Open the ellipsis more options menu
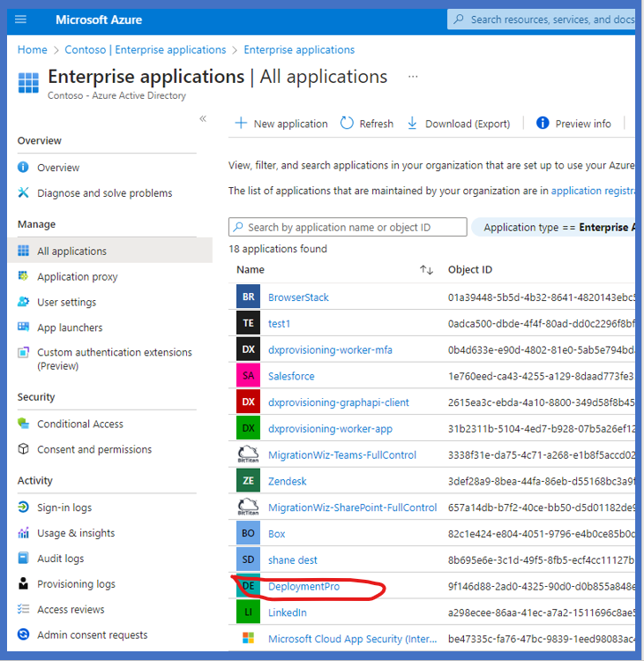The height and width of the screenshot is (661, 644). tap(413, 77)
